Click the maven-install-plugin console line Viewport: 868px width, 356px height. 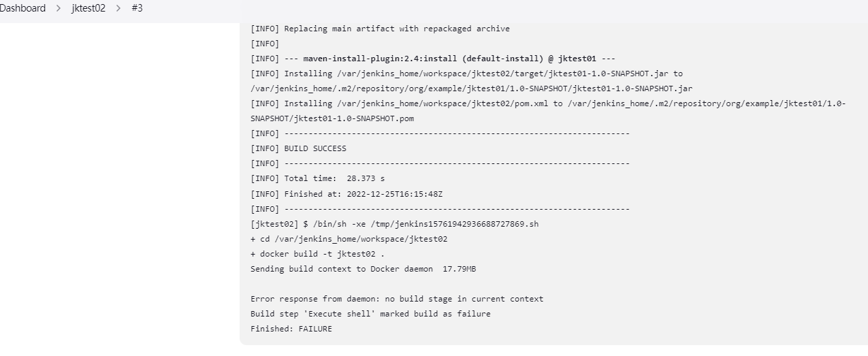point(433,59)
